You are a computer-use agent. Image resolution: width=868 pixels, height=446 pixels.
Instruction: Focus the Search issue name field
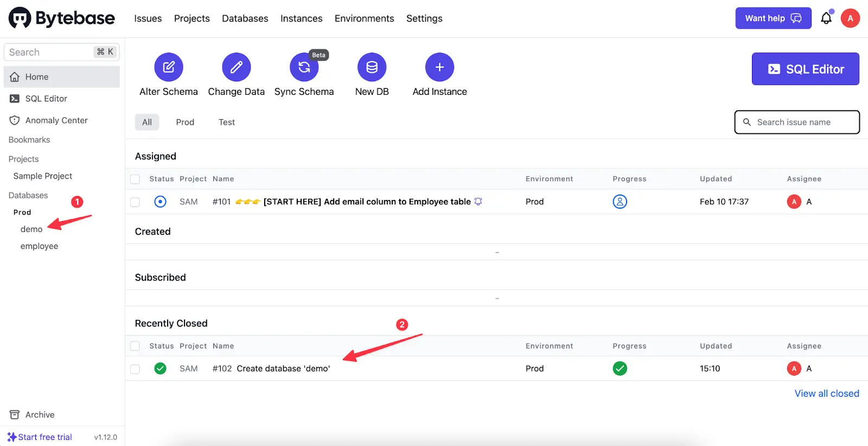click(x=797, y=122)
